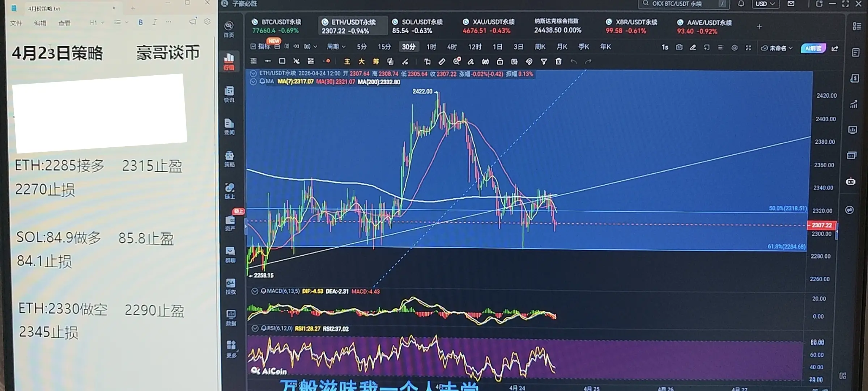Click the lock drawings icon
Screen dimensions: 868x391
pyautogui.click(x=500, y=62)
